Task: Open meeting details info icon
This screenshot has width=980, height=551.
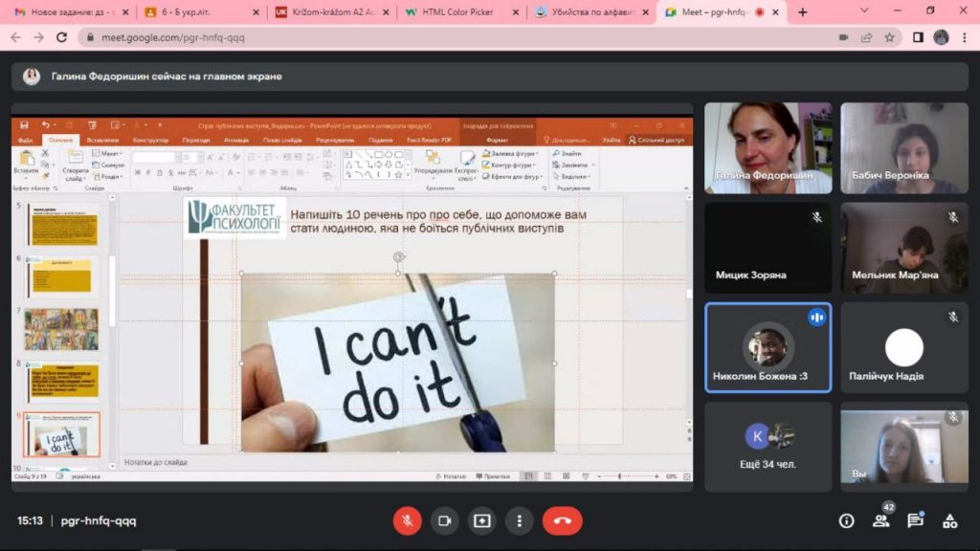Action: [846, 520]
